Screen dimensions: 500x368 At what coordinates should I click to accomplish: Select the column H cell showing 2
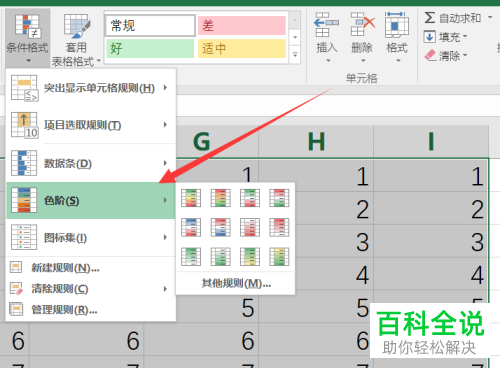(334, 208)
